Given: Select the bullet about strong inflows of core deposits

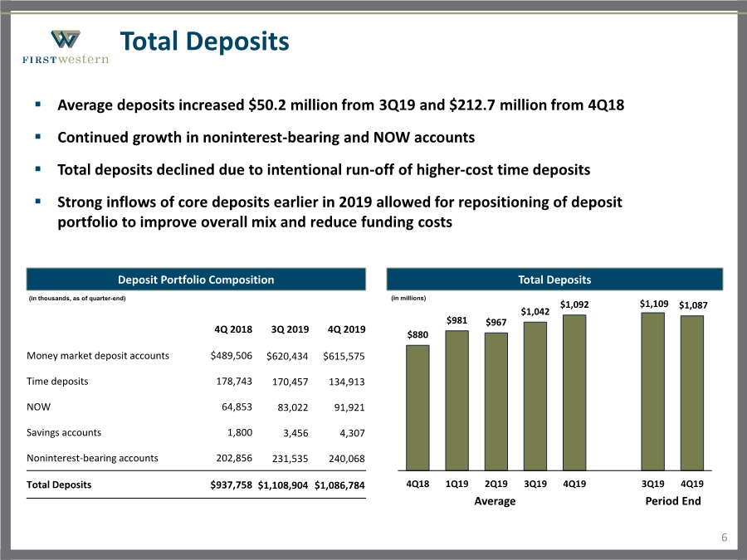Looking at the screenshot, I should point(339,212).
